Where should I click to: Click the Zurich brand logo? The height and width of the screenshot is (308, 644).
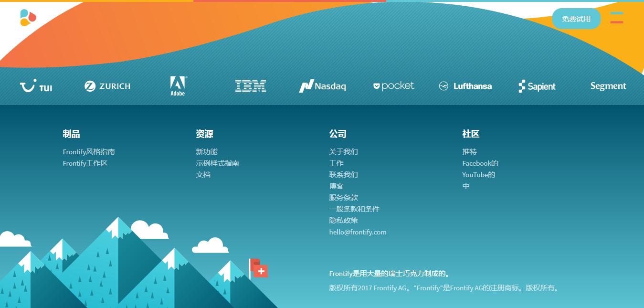pyautogui.click(x=107, y=86)
